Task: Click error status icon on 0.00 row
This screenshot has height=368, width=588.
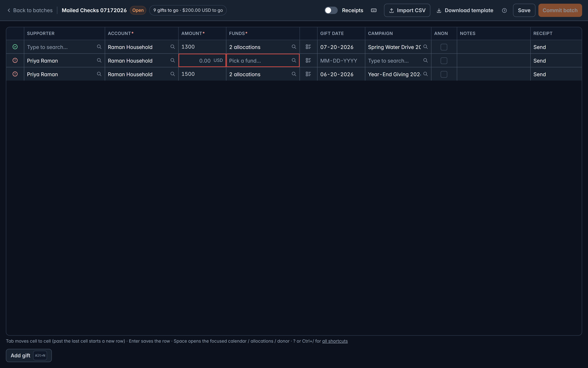Action: [x=15, y=60]
